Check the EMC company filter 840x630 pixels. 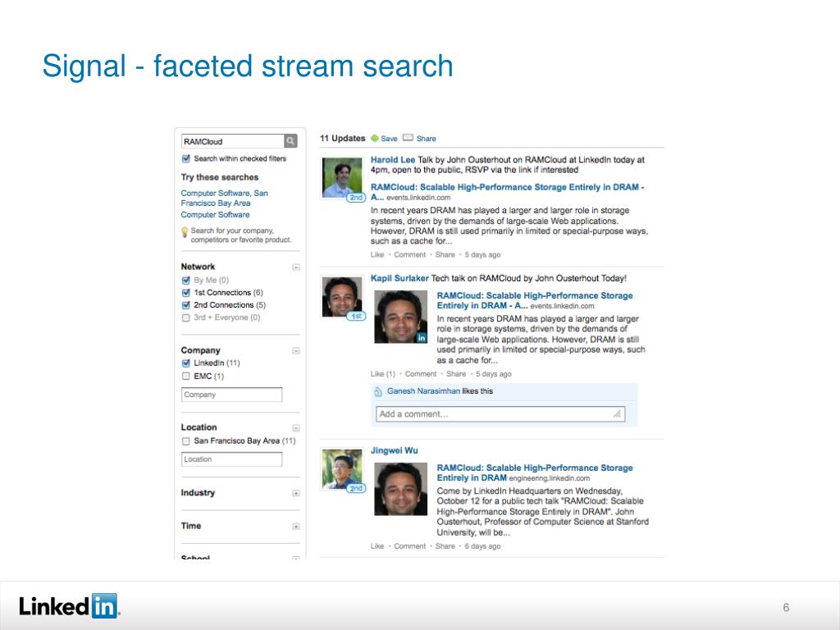coord(186,376)
